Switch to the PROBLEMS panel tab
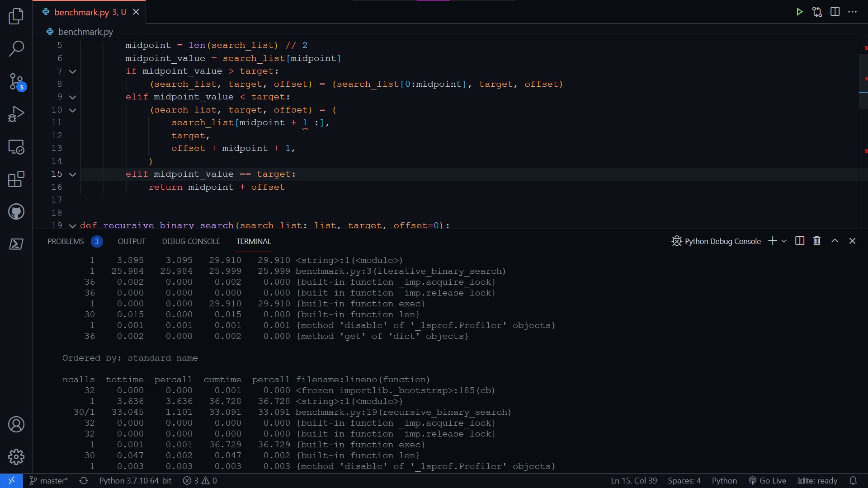The image size is (868, 488). [x=66, y=241]
